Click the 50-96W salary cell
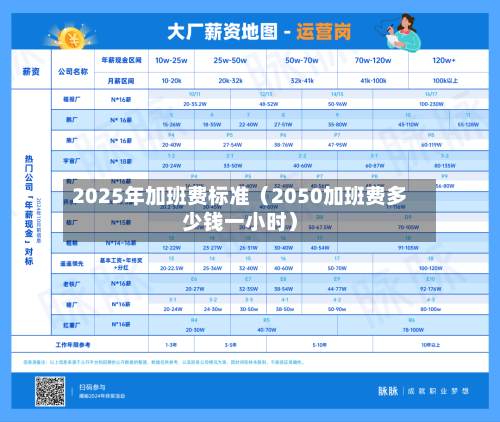 pos(337,104)
